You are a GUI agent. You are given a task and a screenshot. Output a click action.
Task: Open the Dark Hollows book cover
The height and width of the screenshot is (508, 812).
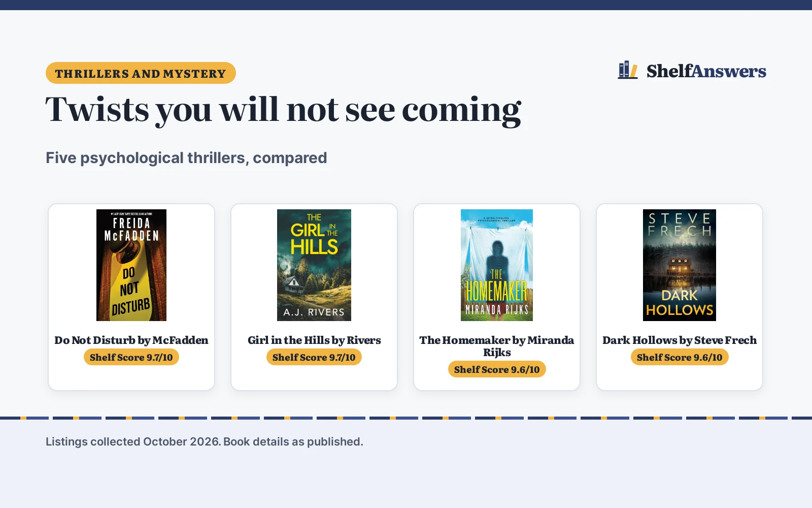[680, 265]
